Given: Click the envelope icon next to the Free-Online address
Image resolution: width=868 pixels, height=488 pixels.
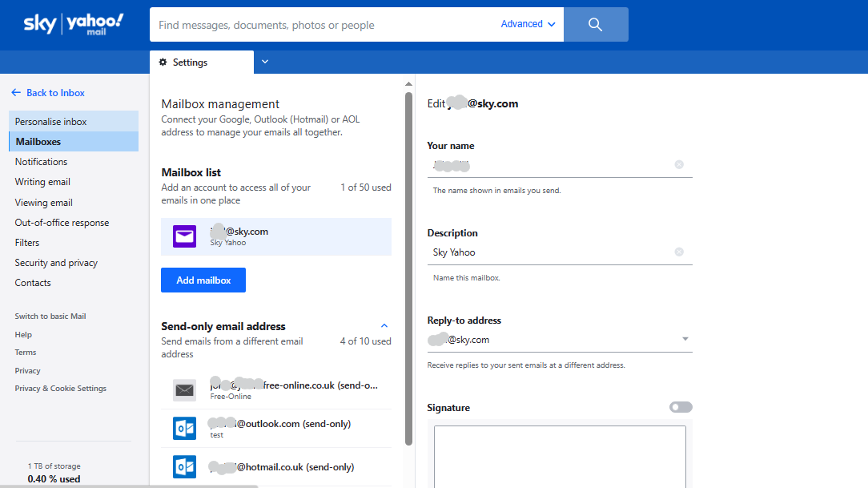Looking at the screenshot, I should (x=184, y=389).
